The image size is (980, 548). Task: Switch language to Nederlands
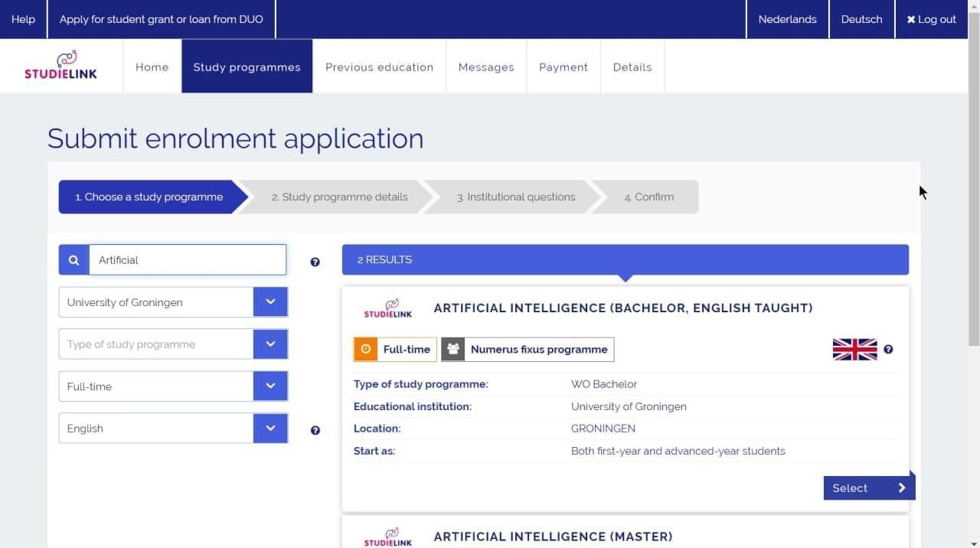pyautogui.click(x=787, y=19)
